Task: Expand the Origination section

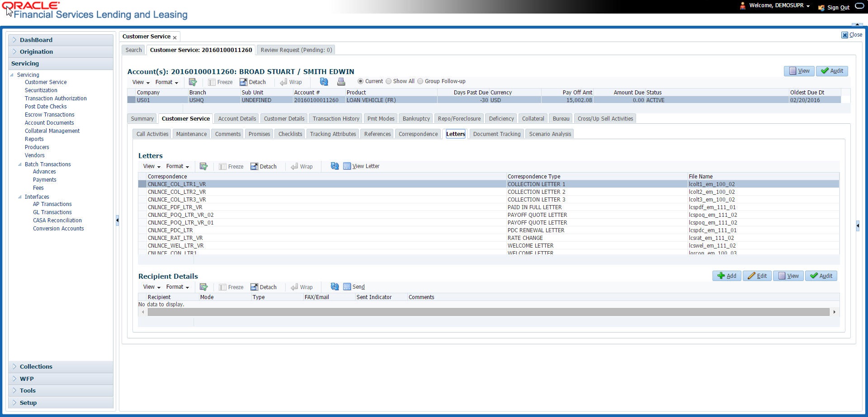Action: (14, 52)
